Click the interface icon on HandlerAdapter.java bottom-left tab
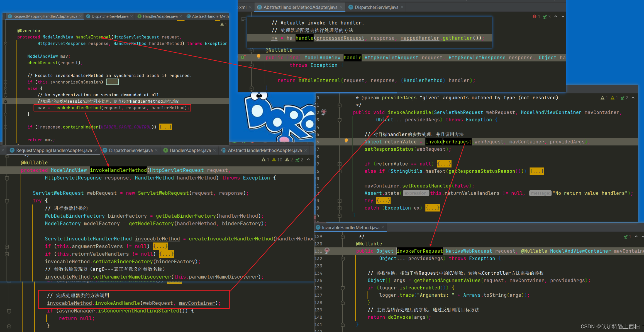644x332 pixels. coord(165,150)
